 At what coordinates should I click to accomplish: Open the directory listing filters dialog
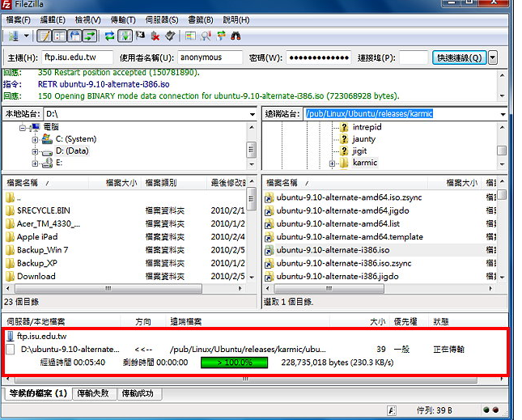point(190,36)
